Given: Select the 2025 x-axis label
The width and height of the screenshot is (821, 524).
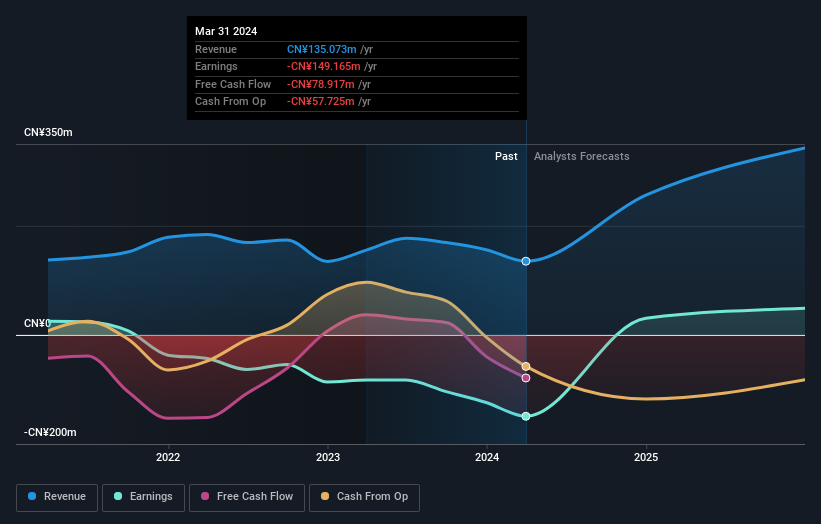Looking at the screenshot, I should pos(646,458).
